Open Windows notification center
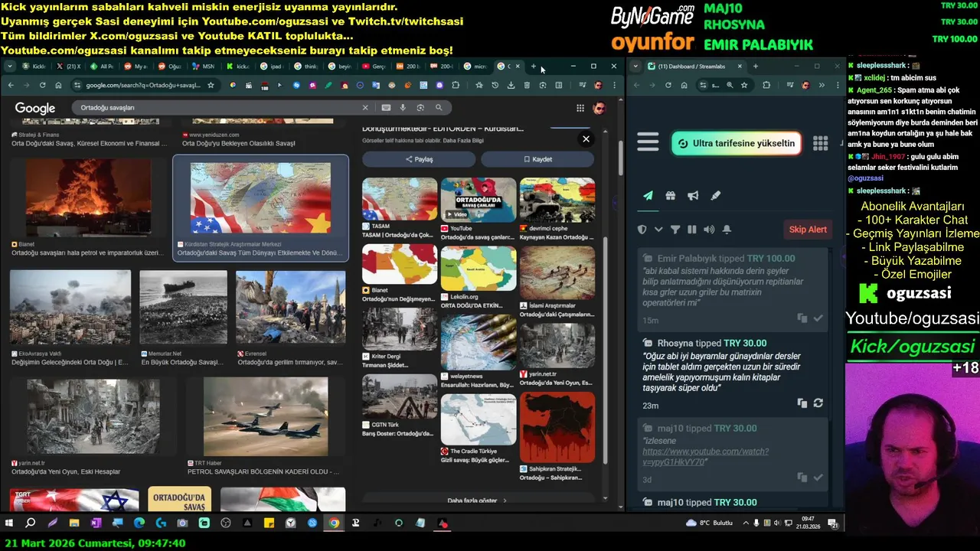This screenshot has height=551, width=980. click(x=833, y=523)
